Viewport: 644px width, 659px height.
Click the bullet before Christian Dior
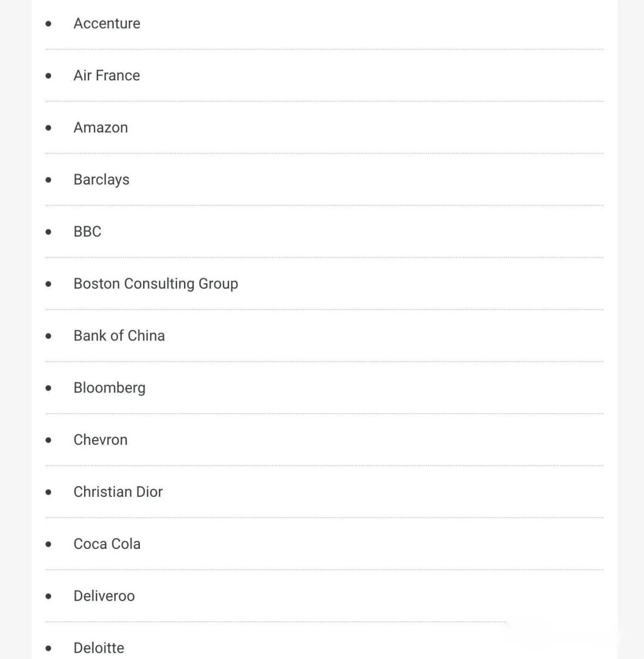pos(49,493)
